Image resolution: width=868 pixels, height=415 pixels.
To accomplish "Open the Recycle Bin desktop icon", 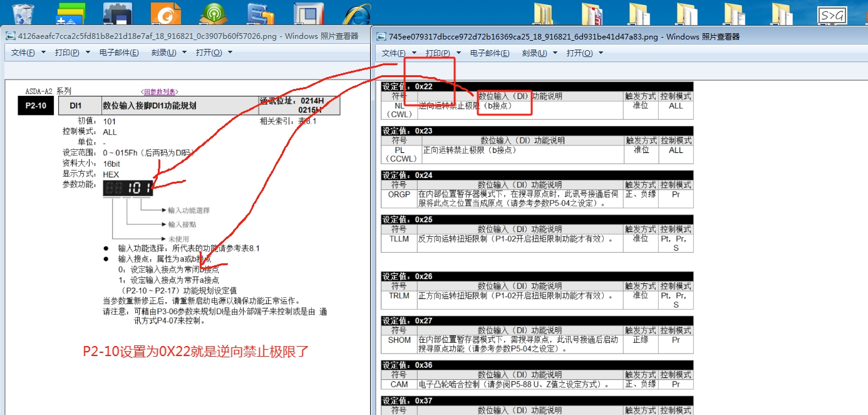I will [x=23, y=13].
